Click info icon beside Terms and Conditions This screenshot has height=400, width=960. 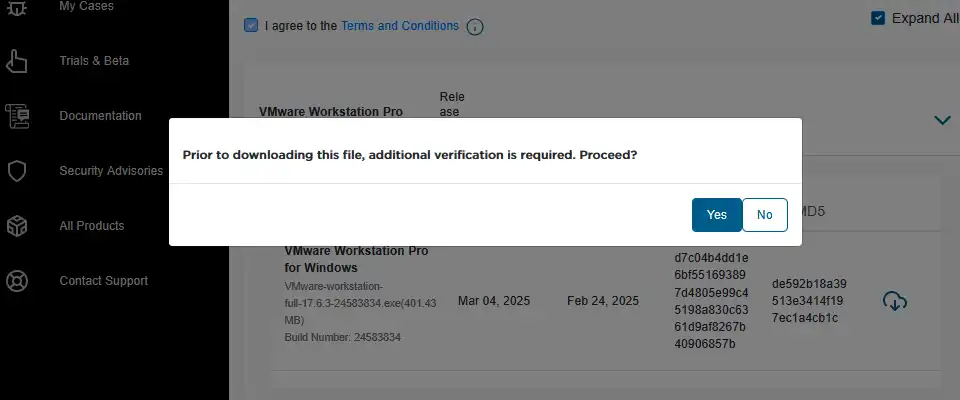[475, 27]
